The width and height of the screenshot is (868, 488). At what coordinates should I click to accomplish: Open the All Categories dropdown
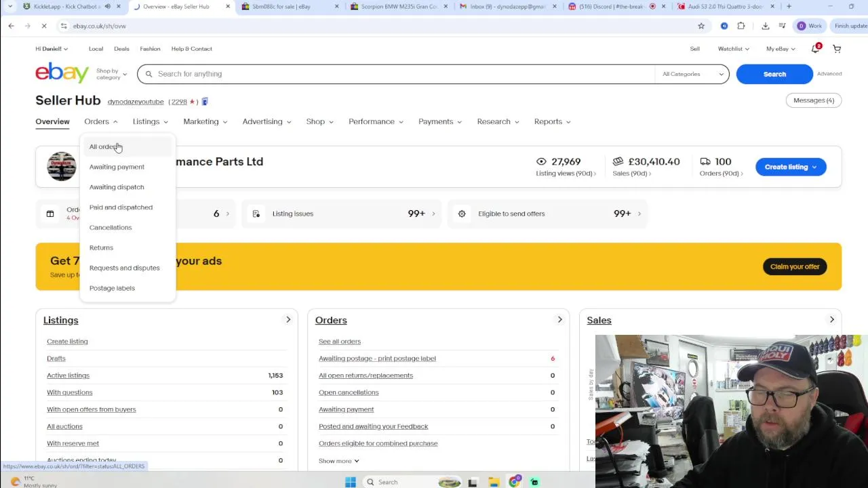[692, 74]
